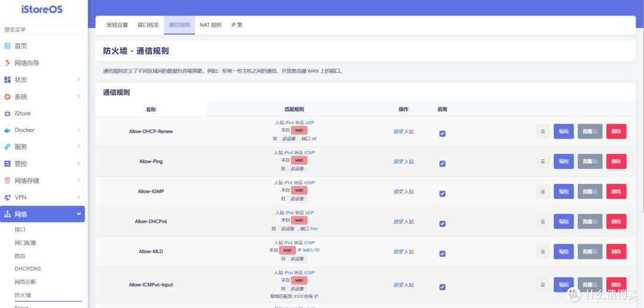Uncheck the Allow-DHCPv6 enable checkbox
644x308 pixels.
tap(442, 224)
